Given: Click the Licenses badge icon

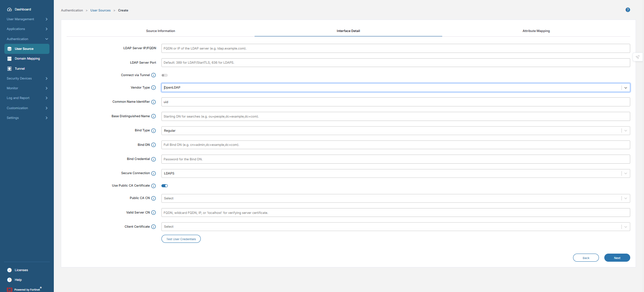Looking at the screenshot, I should click(9, 270).
